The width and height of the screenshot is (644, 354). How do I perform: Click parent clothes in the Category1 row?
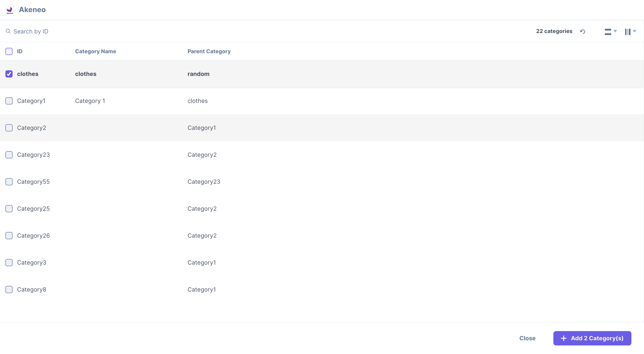coord(197,101)
